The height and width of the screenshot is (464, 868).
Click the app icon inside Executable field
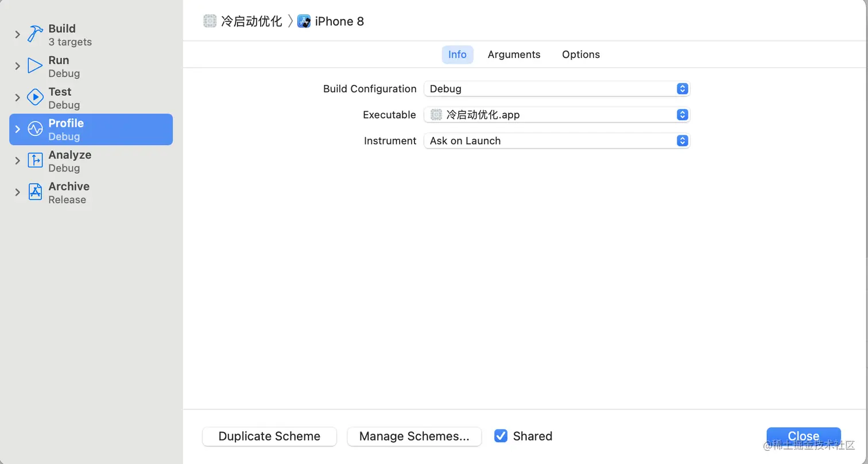[436, 115]
